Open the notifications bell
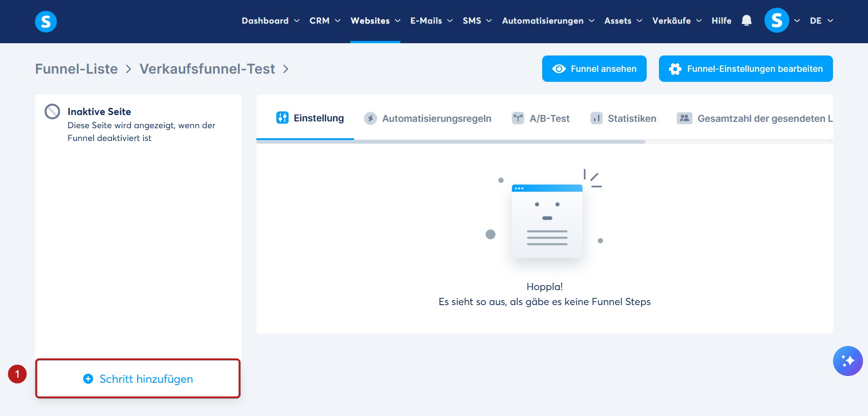 coord(746,20)
